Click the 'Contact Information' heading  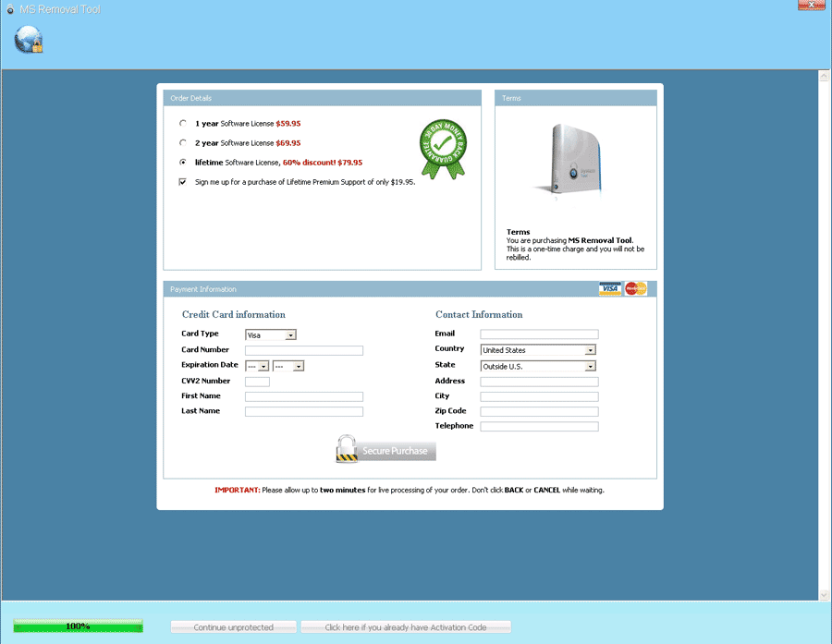(x=479, y=314)
